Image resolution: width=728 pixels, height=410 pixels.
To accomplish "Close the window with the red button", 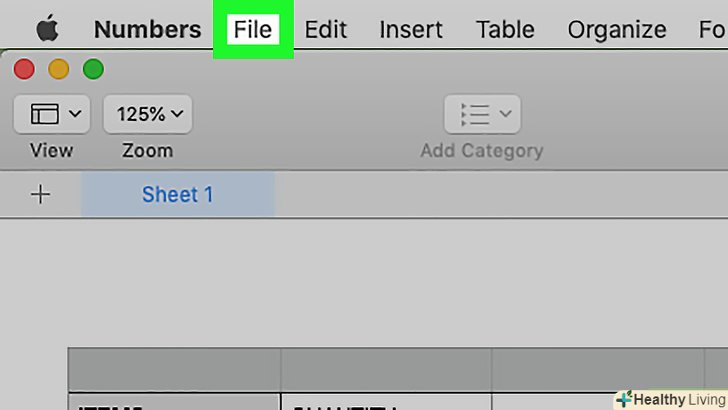I will [x=24, y=70].
